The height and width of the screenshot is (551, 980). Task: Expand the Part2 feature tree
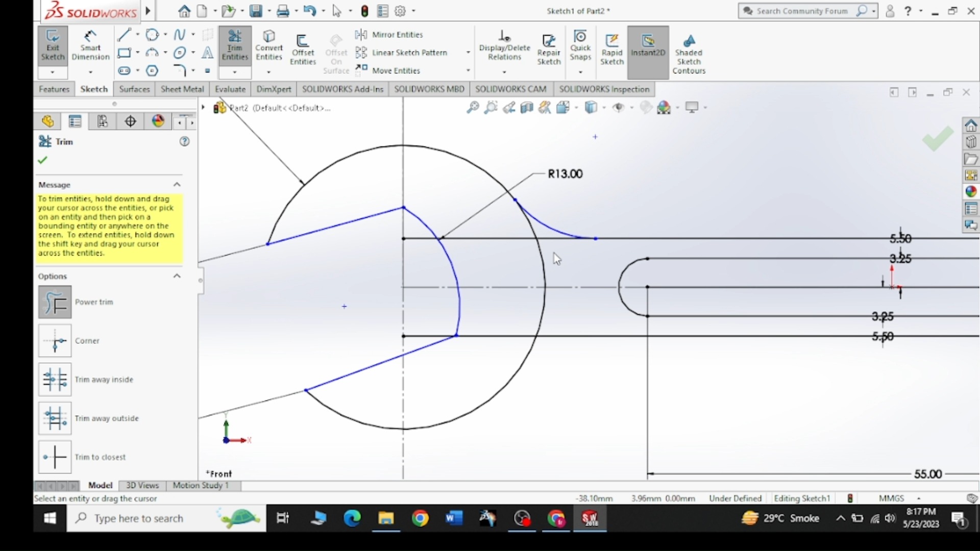click(x=203, y=108)
